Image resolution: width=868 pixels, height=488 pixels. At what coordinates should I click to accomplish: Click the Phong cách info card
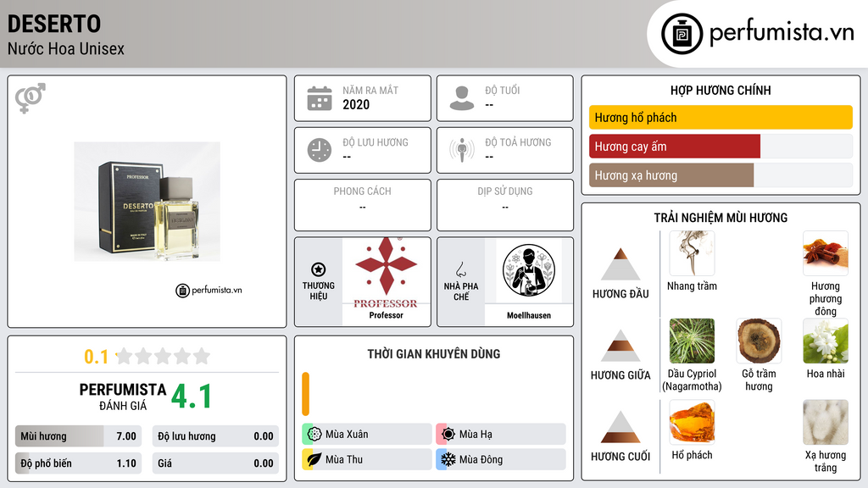pos(363,205)
